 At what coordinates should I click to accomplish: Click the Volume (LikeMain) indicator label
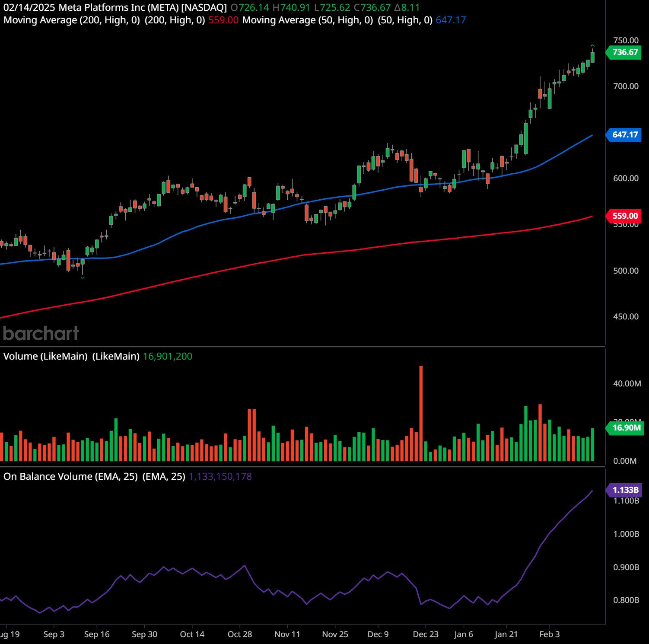tap(45, 356)
